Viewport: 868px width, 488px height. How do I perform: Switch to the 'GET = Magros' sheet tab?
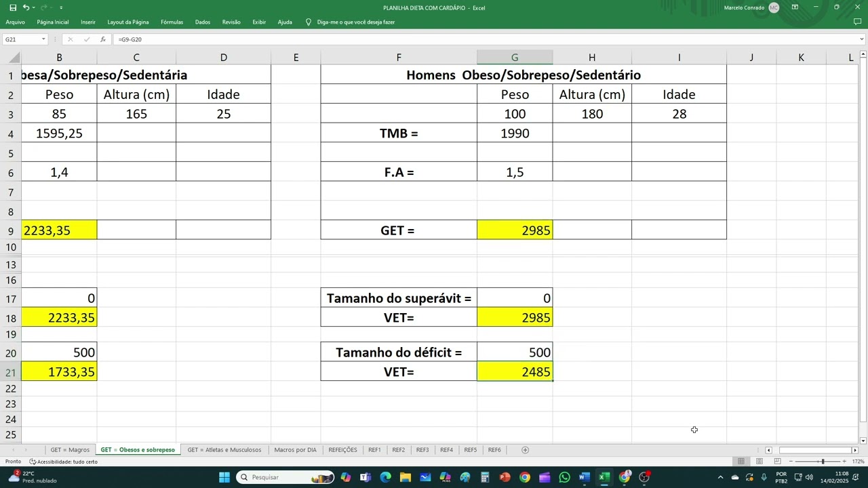(x=70, y=450)
